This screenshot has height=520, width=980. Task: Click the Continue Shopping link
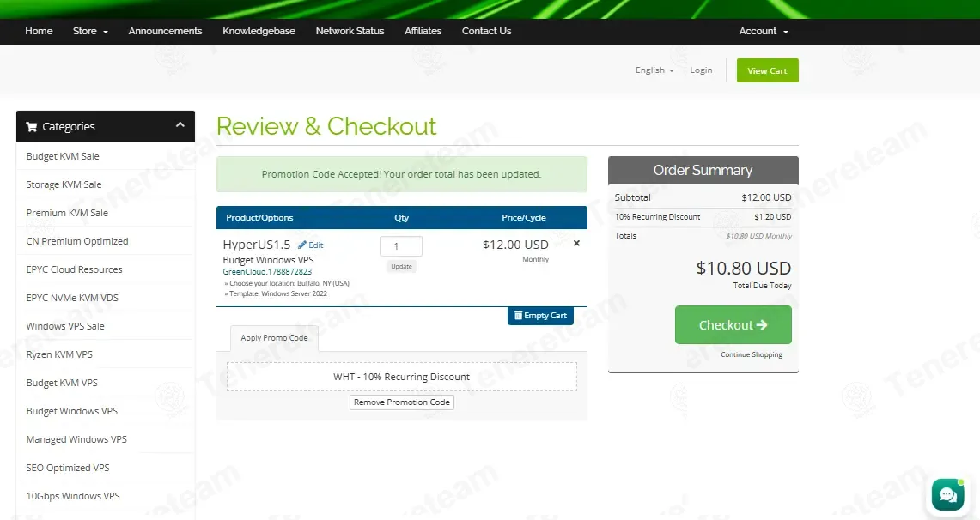752,354
